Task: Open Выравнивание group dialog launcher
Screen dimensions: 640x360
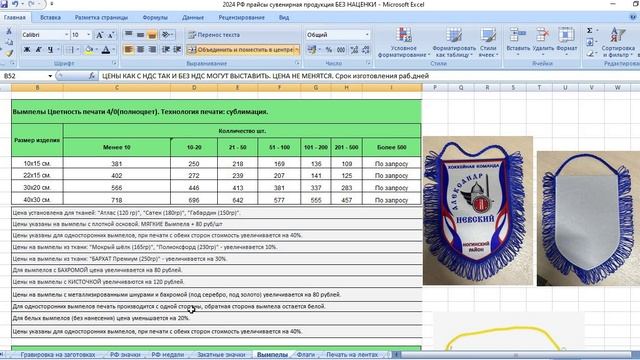Action: [x=298, y=63]
